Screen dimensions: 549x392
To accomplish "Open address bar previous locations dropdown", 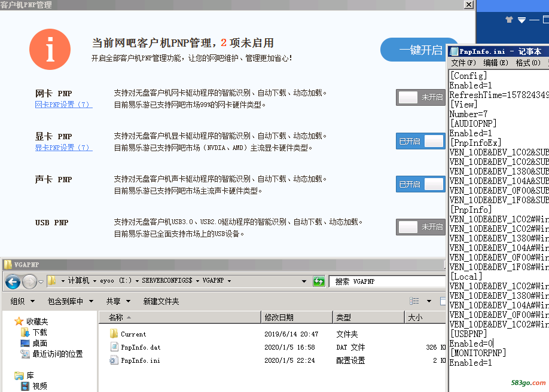I will [x=304, y=281].
